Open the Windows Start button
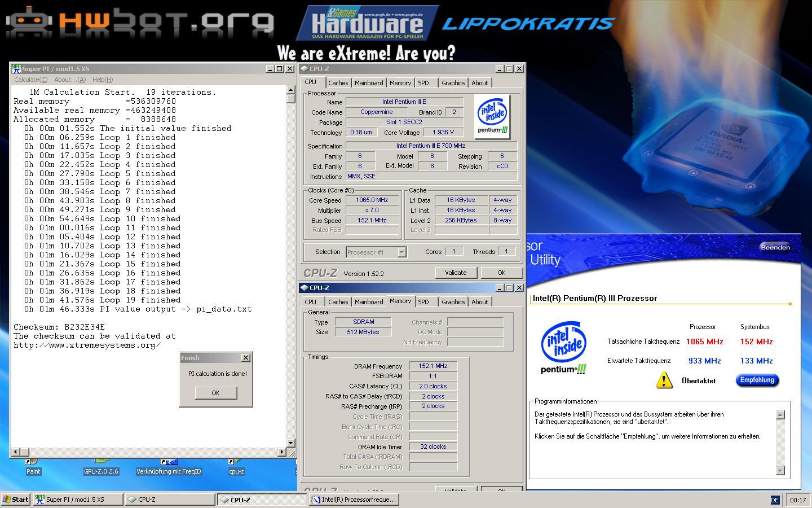The height and width of the screenshot is (508, 812). [16, 500]
